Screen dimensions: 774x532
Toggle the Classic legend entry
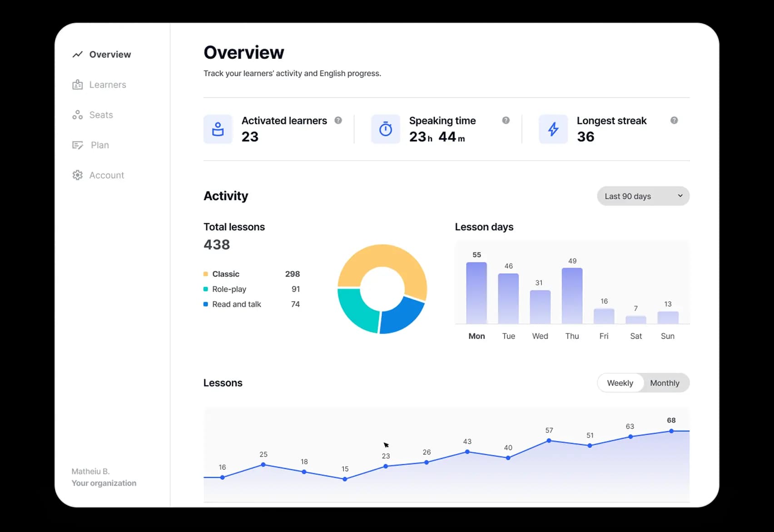pyautogui.click(x=225, y=274)
